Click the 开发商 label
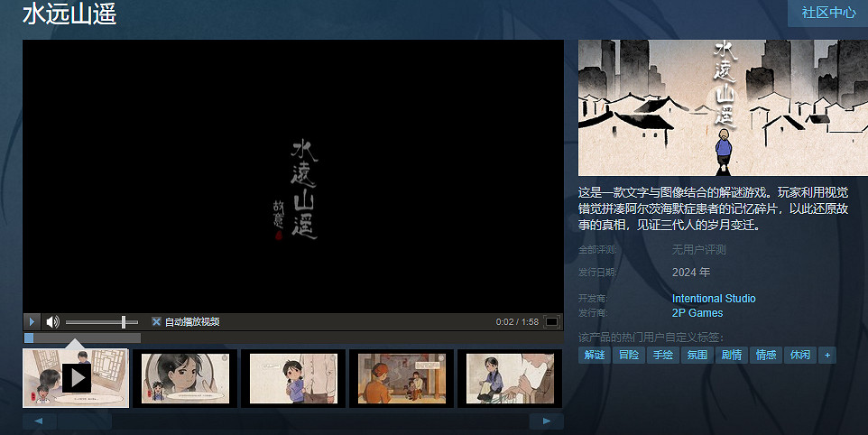The image size is (868, 435). pos(593,299)
